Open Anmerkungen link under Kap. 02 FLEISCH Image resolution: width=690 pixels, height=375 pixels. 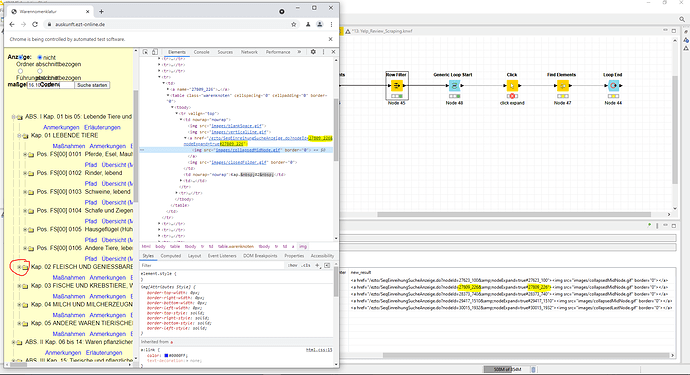coord(108,277)
